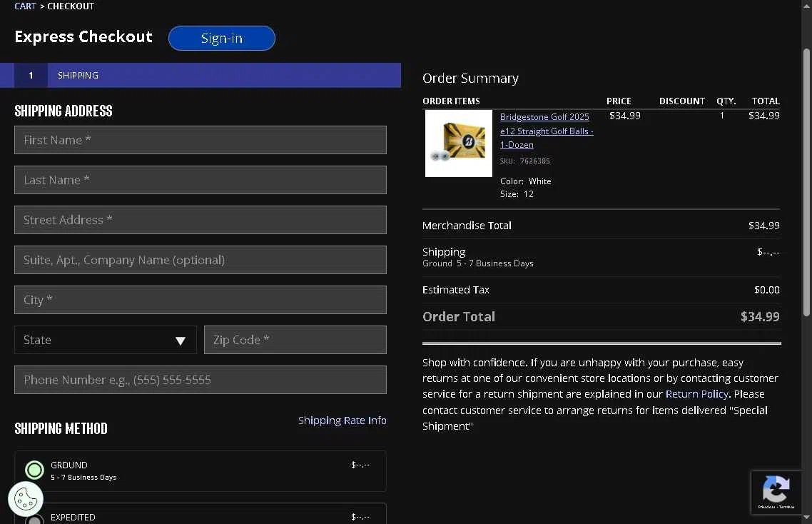The width and height of the screenshot is (812, 524).
Task: Select Expedited shipping radio button
Action: pos(35,519)
